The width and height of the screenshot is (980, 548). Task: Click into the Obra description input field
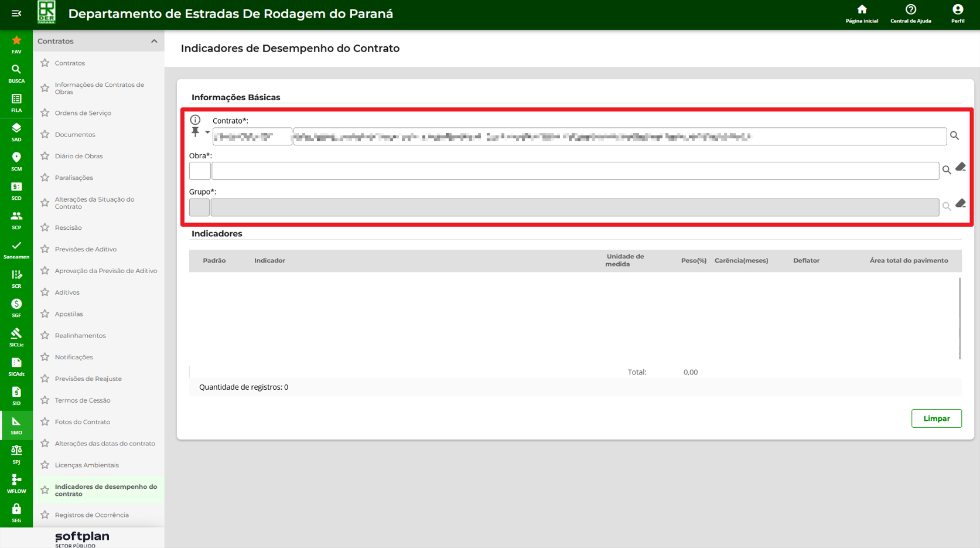575,171
